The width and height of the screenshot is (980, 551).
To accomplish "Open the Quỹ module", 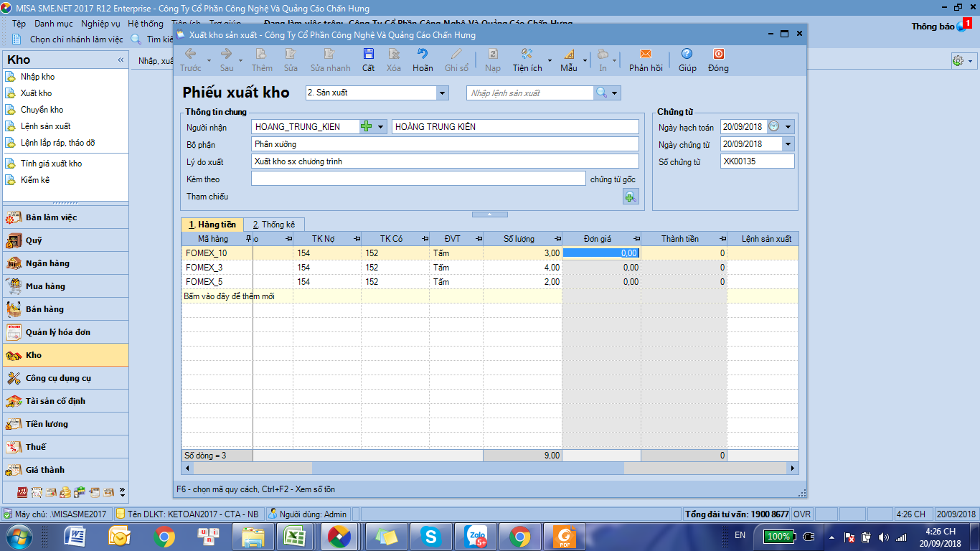I will point(65,240).
